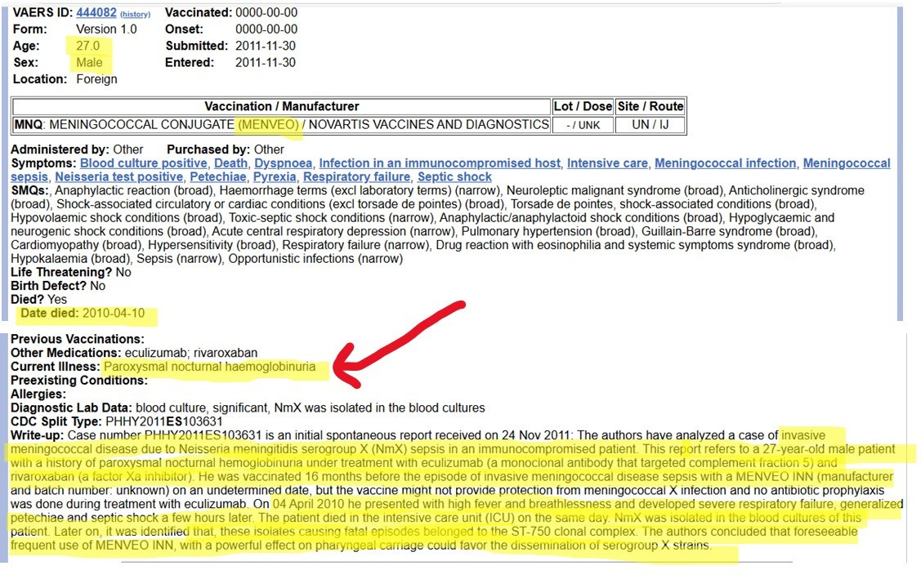The image size is (921, 588).
Task: Open VAERS ID 444082 link
Action: 96,12
